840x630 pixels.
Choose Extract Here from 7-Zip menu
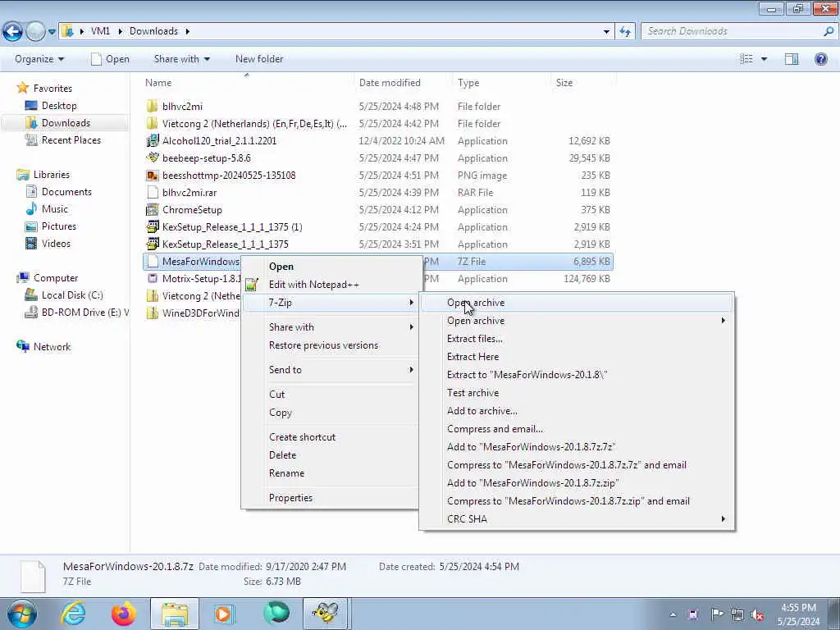click(x=473, y=356)
